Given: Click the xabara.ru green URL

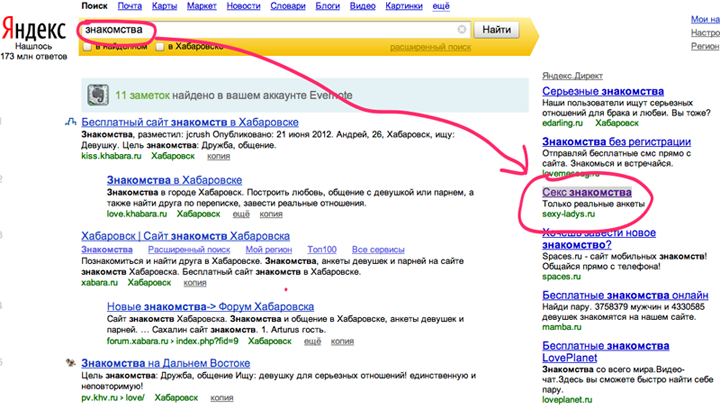Looking at the screenshot, I should (x=100, y=283).
